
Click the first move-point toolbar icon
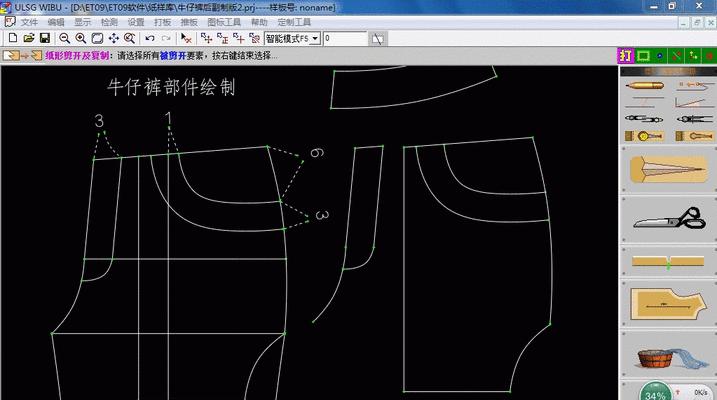pos(206,38)
